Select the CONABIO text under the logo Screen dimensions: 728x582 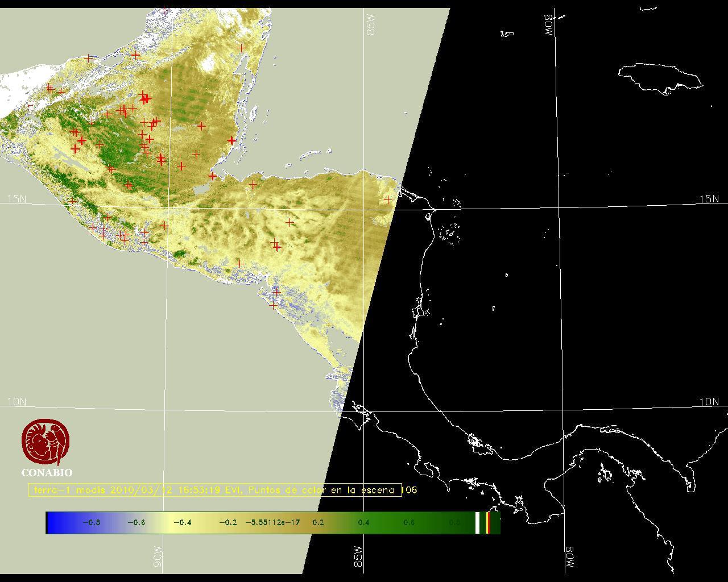(x=47, y=472)
